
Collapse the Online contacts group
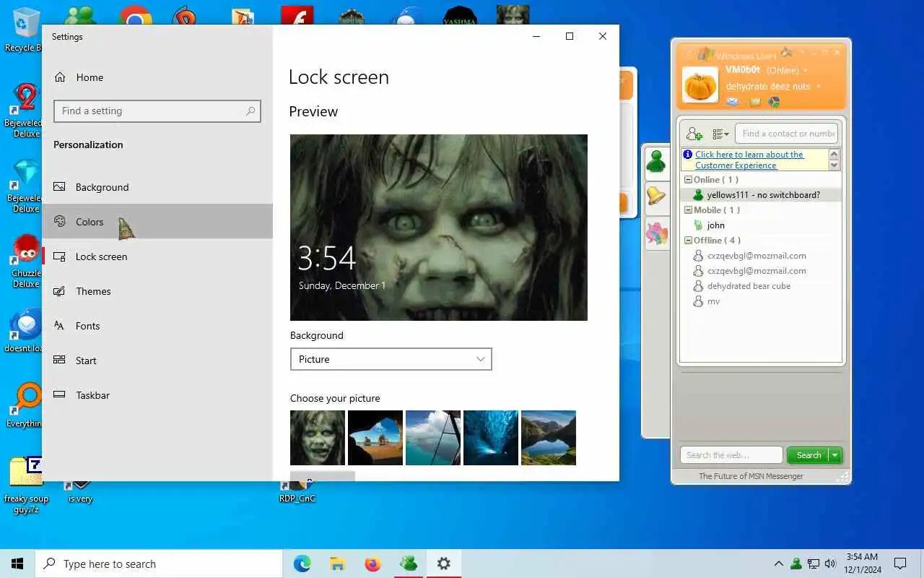pos(688,180)
